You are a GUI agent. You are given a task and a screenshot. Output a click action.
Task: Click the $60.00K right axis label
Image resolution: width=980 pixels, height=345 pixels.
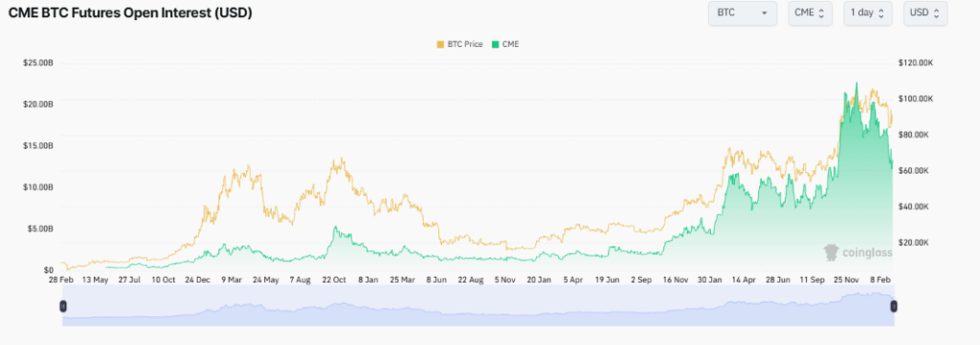(914, 170)
